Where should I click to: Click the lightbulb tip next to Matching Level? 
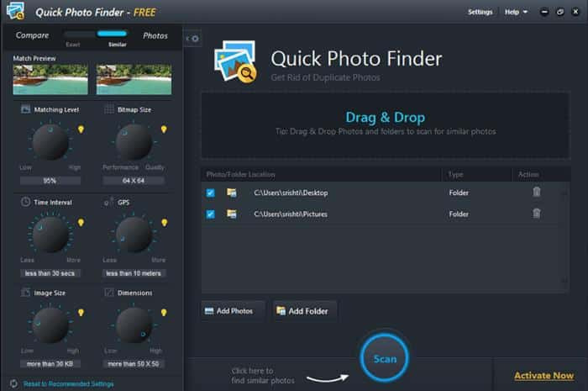click(81, 129)
